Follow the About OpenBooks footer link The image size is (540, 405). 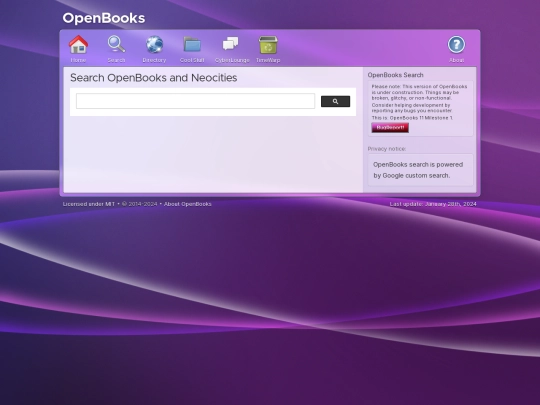(x=188, y=204)
